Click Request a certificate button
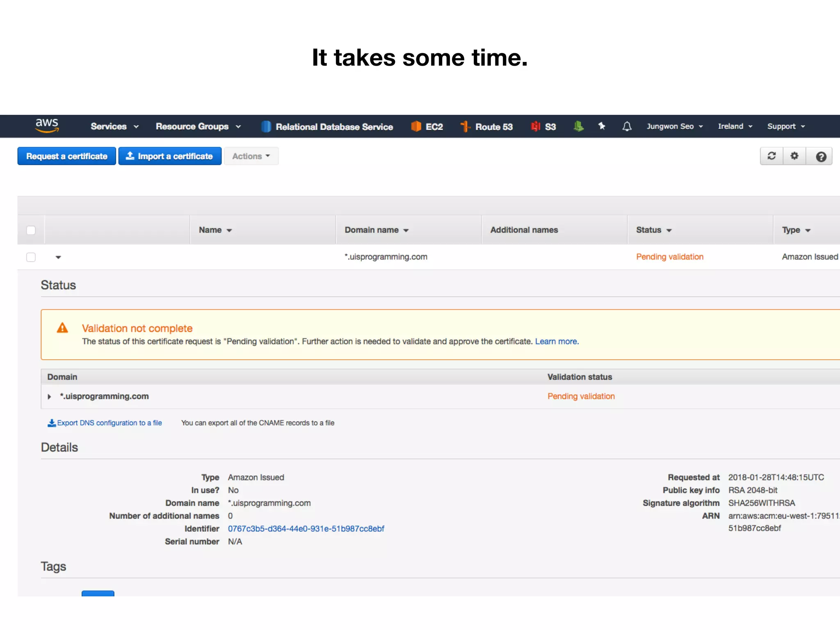 click(66, 156)
